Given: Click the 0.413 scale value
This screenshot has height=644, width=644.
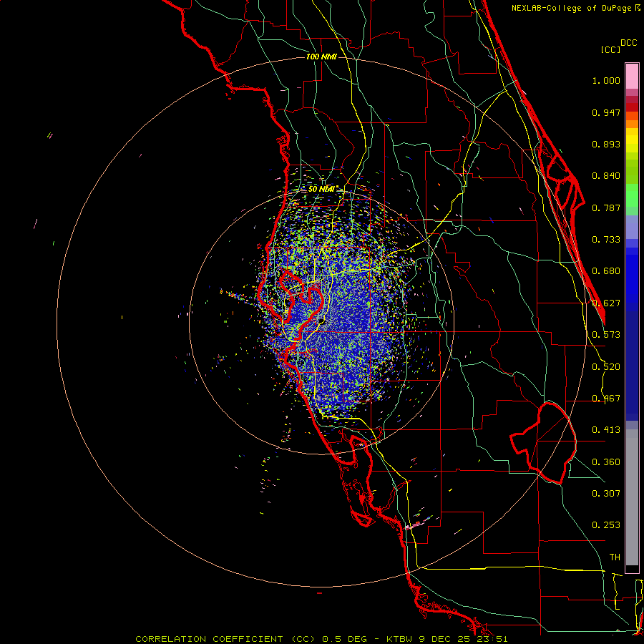Looking at the screenshot, I should click(x=606, y=430).
